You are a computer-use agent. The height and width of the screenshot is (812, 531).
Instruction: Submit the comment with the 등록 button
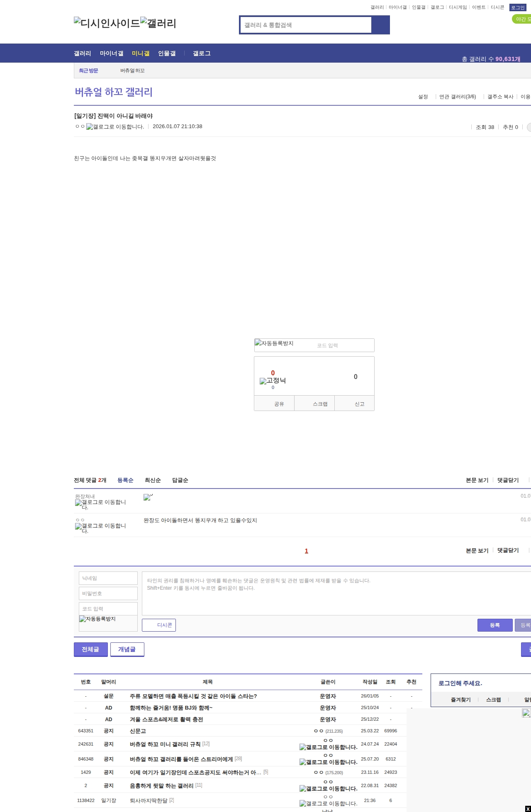point(494,625)
